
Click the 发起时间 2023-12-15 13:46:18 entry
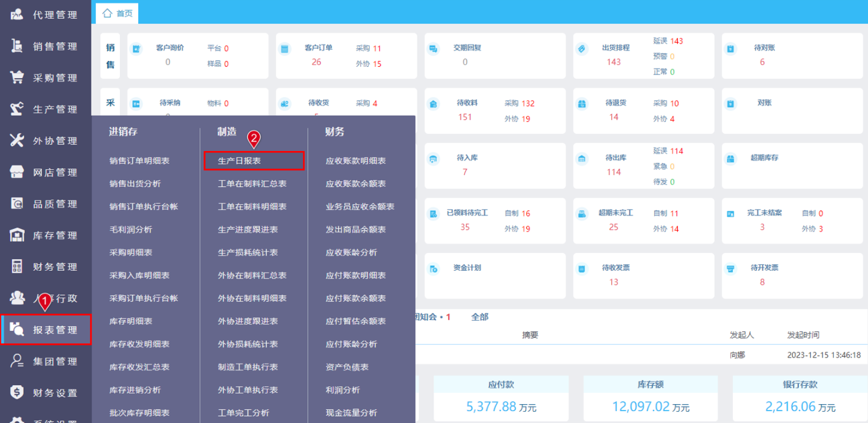[x=824, y=355]
